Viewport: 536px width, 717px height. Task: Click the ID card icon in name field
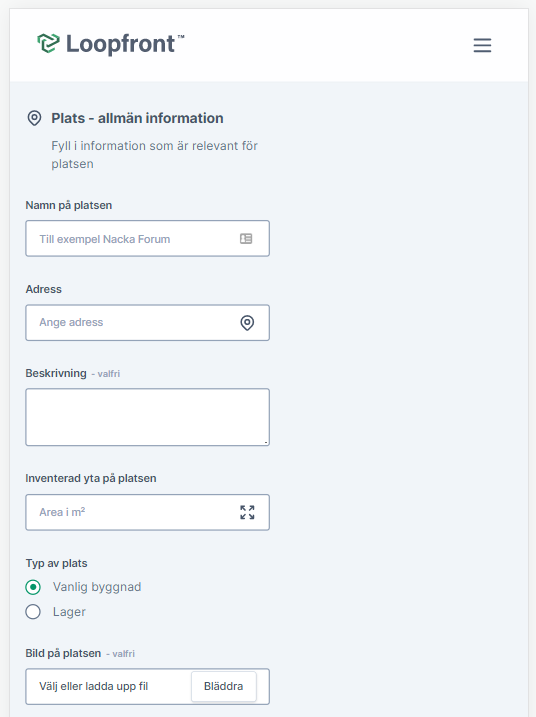[246, 239]
